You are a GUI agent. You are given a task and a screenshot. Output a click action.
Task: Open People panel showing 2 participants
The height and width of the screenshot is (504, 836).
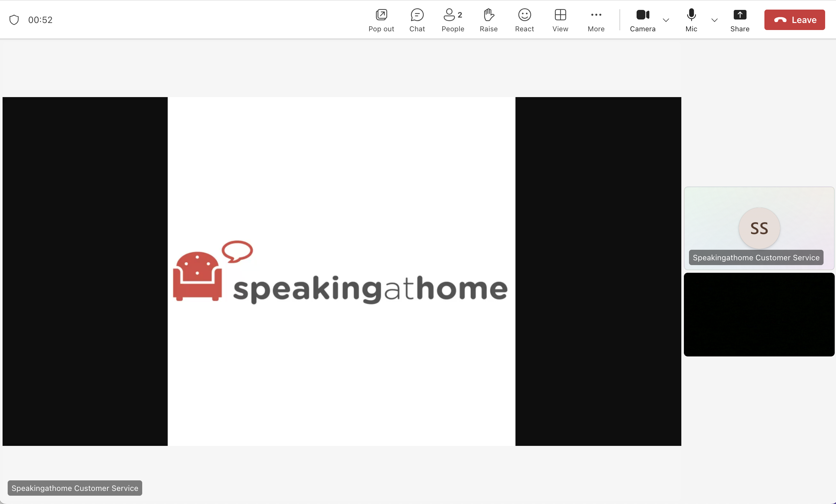coord(453,20)
